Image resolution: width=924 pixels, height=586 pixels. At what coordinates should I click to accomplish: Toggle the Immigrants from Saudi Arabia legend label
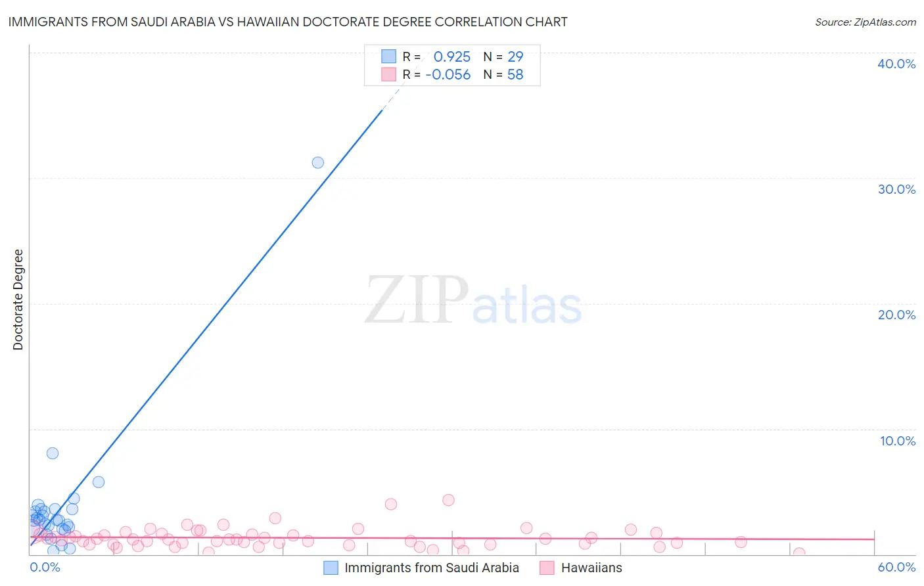click(x=432, y=568)
